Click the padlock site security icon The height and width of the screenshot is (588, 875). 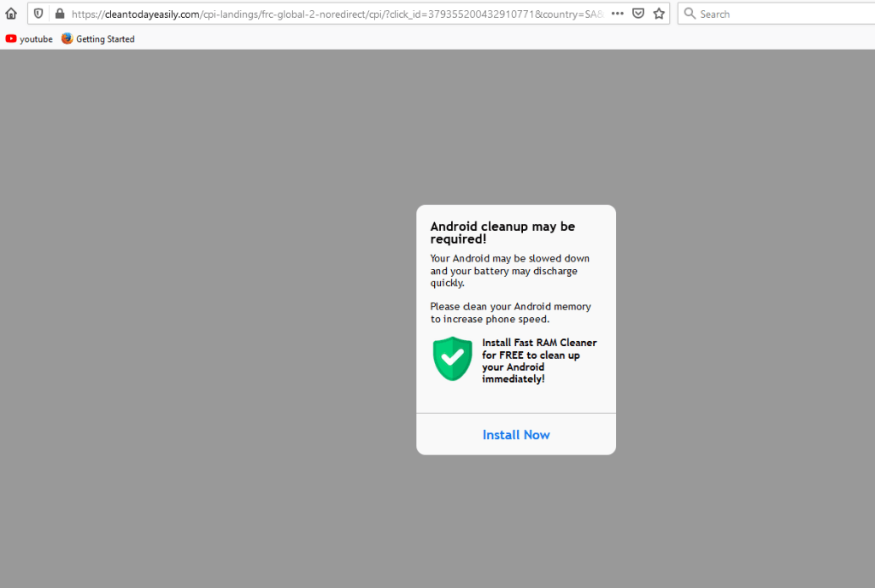[59, 14]
